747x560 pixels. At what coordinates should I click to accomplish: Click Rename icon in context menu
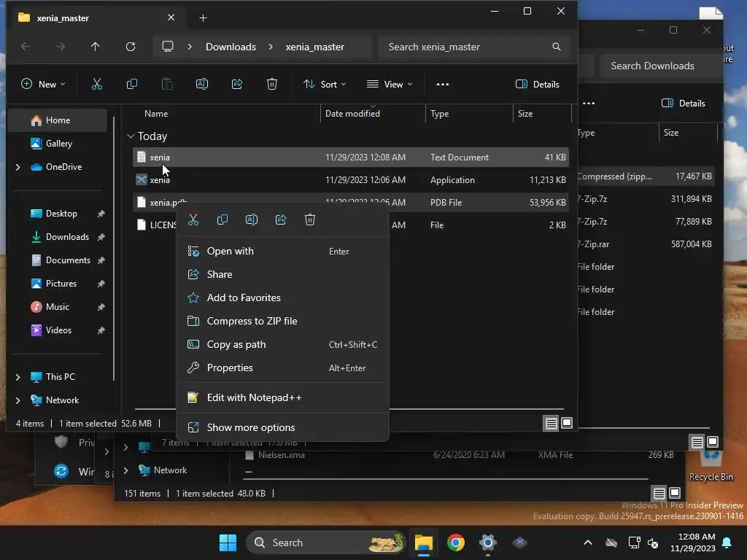click(252, 219)
